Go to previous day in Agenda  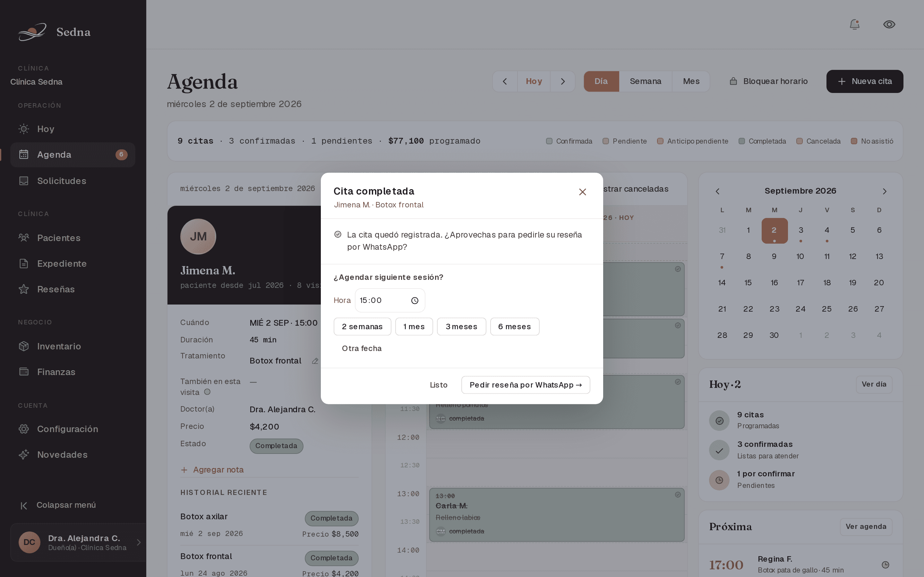[x=505, y=81]
